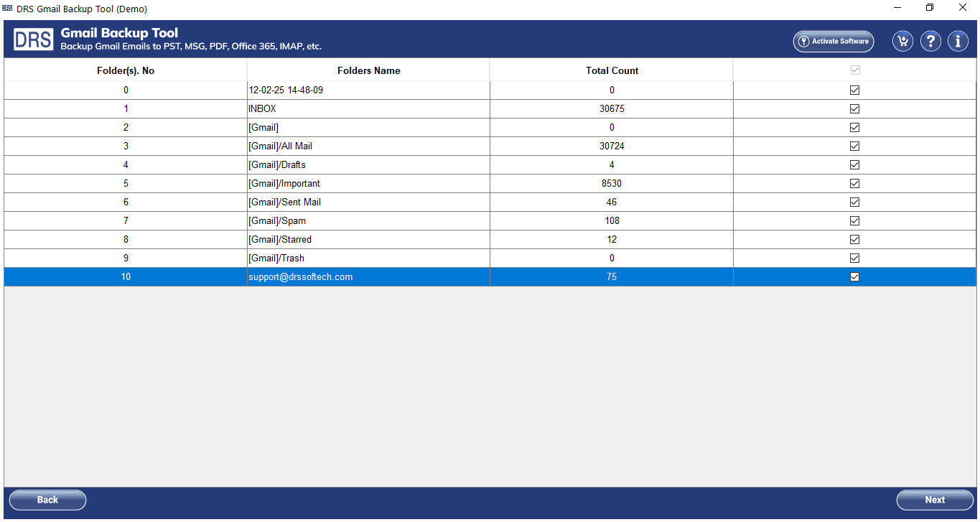Open the help question mark icon
980x522 pixels.
pyautogui.click(x=930, y=41)
